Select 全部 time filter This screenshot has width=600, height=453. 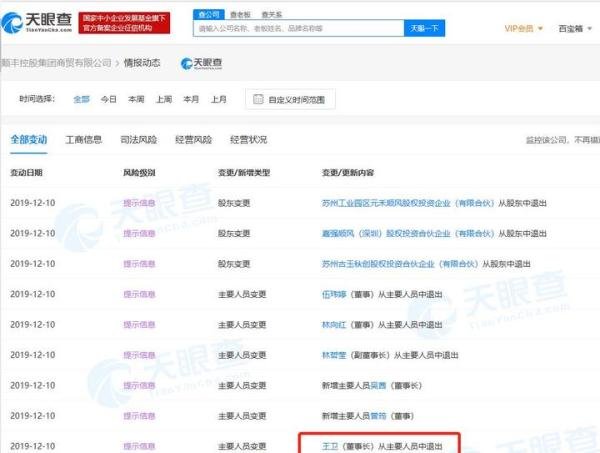[x=81, y=99]
